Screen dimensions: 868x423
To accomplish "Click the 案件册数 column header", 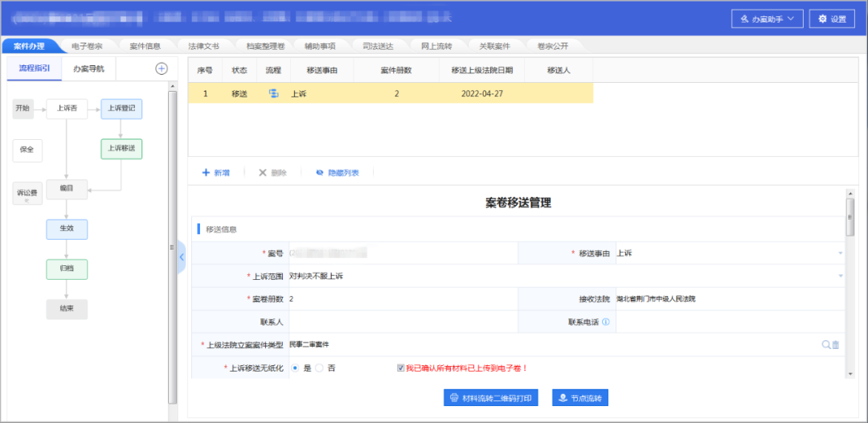I will [x=396, y=71].
